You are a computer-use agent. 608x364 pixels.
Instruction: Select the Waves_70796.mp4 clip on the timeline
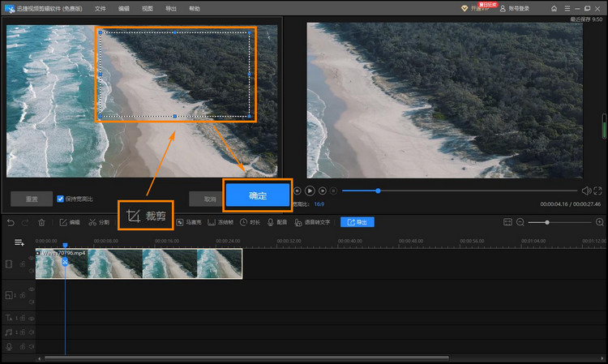(139, 263)
